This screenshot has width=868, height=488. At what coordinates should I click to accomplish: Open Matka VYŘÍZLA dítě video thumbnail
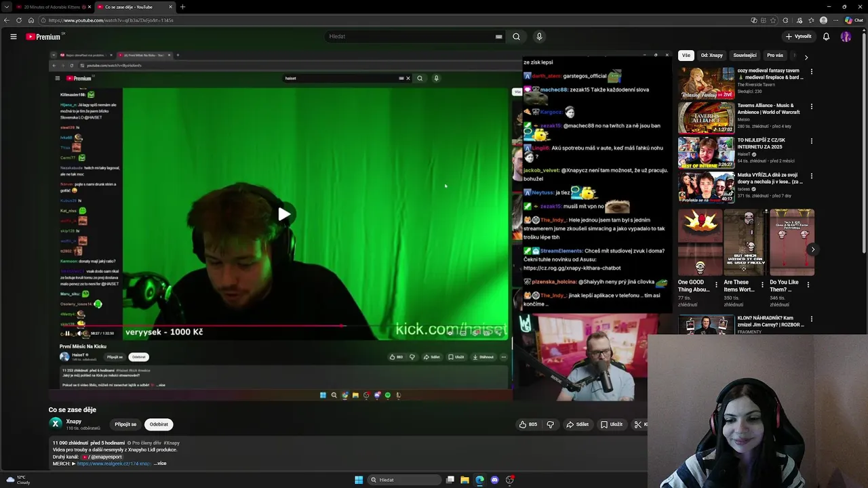coord(706,187)
